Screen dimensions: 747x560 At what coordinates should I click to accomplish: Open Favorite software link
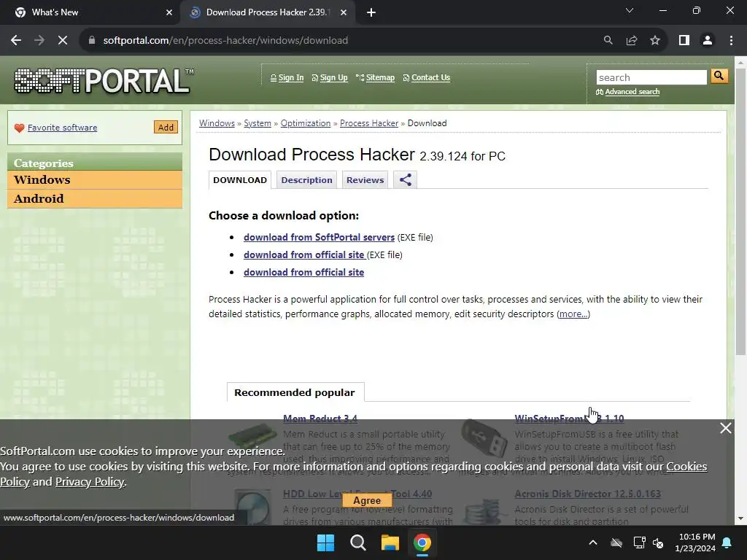(x=63, y=128)
